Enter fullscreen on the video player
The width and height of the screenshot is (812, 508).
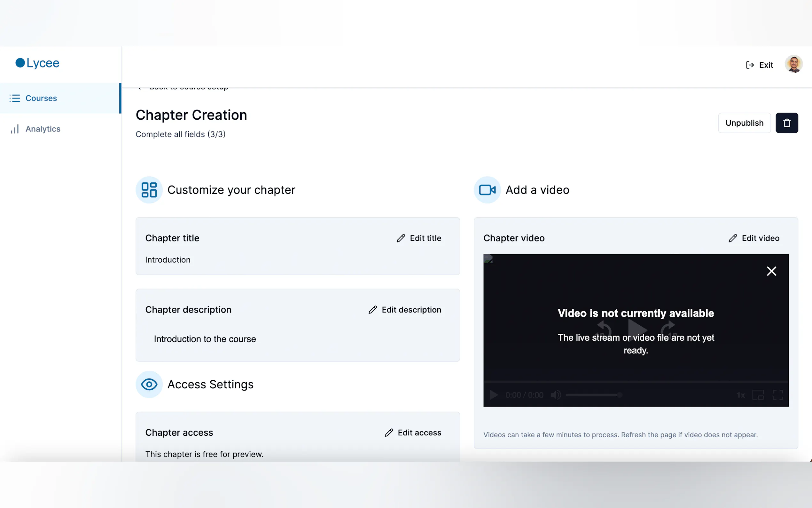[x=777, y=395]
